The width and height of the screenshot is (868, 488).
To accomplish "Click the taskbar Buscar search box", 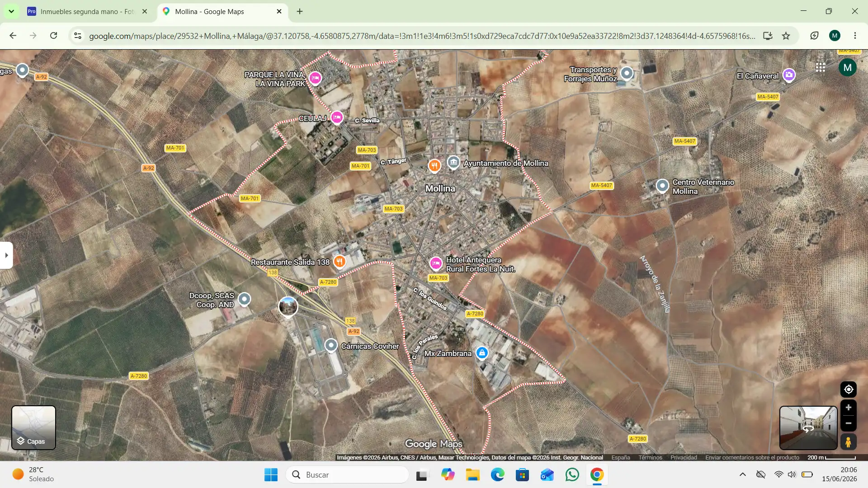I will (347, 475).
